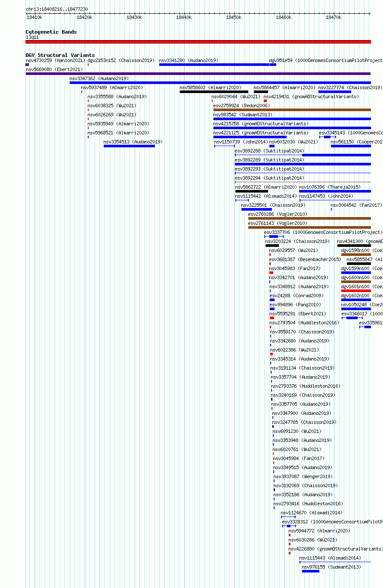Open nsv1150739 (John2014) variant label
The height and width of the screenshot is (588, 383).
click(x=241, y=142)
